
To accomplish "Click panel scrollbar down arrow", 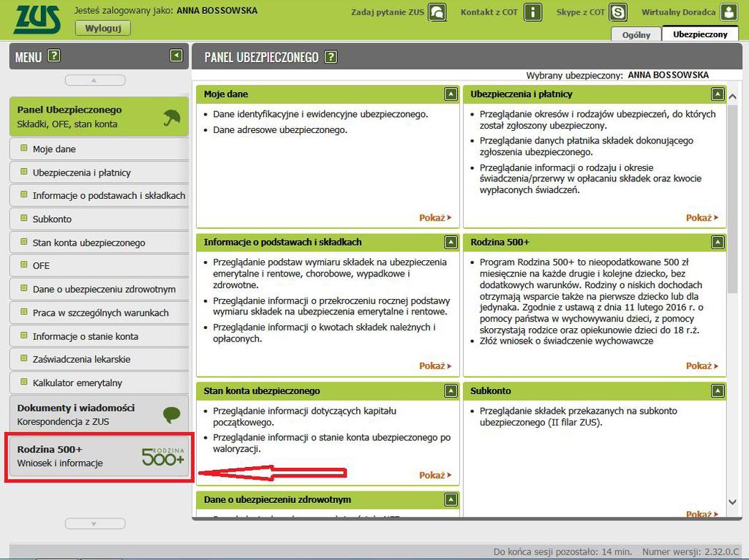I will coord(732,502).
